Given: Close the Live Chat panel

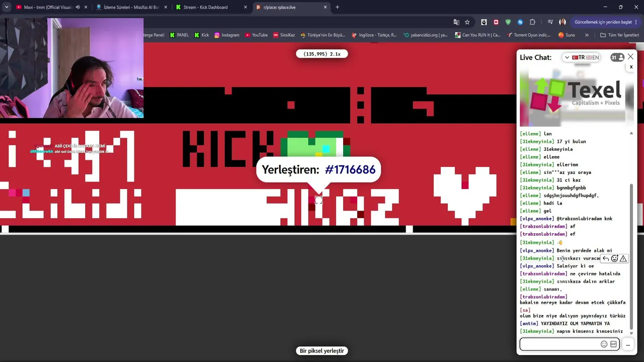Looking at the screenshot, I should coord(630,57).
